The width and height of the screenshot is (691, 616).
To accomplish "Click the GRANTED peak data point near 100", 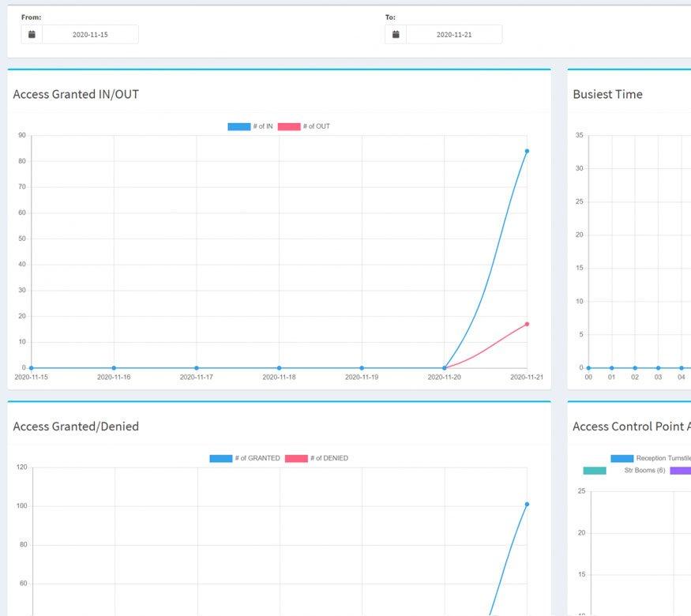I will pyautogui.click(x=527, y=502).
